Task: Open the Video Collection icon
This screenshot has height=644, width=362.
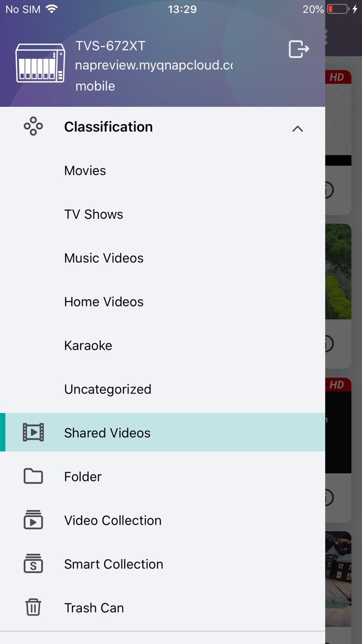Action: pyautogui.click(x=33, y=520)
